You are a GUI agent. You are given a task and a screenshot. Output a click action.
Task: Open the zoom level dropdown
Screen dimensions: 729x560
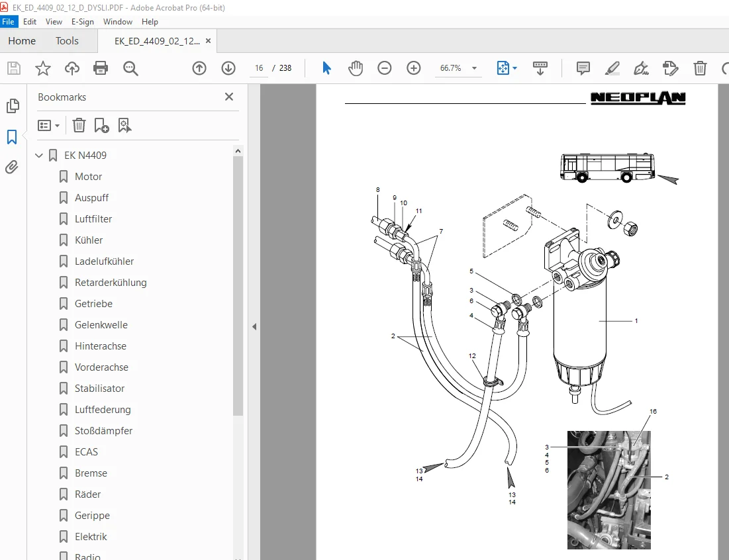(x=474, y=68)
